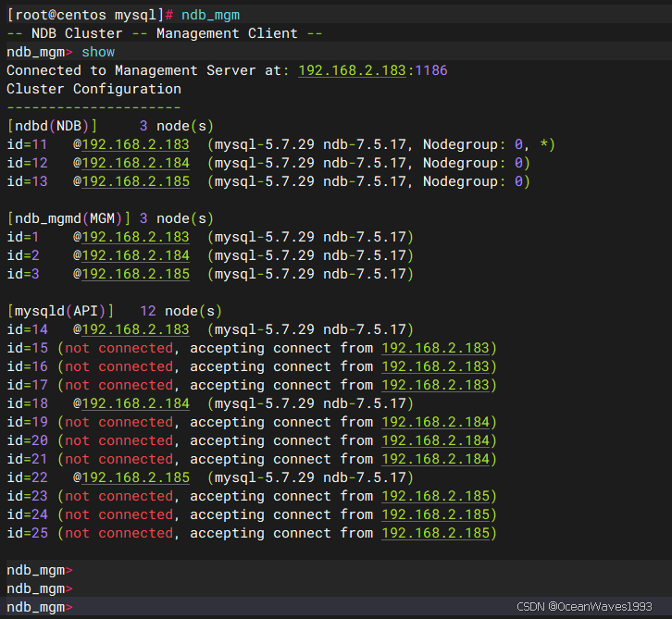The height and width of the screenshot is (619, 672).
Task: Select the [ndbd(NDB)] section header
Action: point(52,126)
